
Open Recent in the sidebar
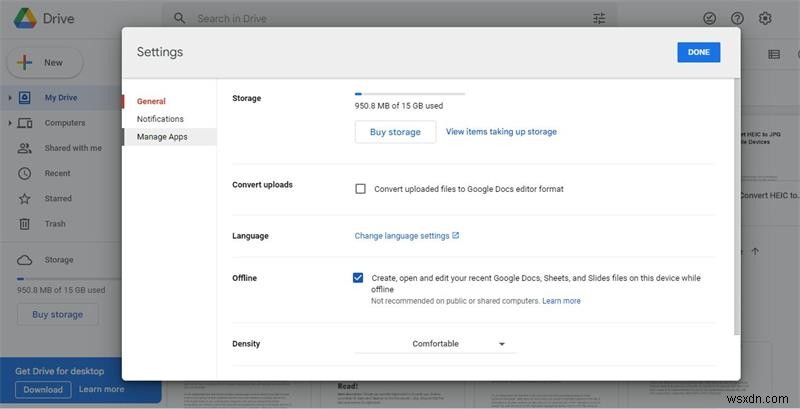point(58,173)
